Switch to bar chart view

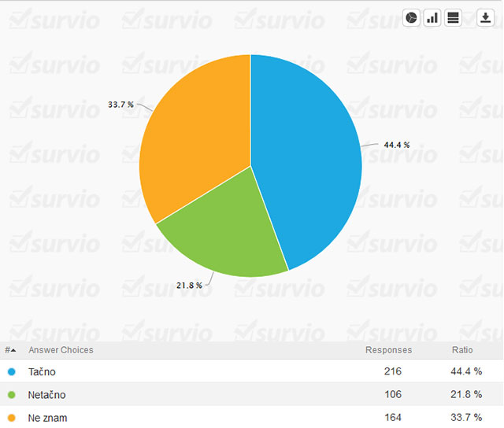(432, 18)
